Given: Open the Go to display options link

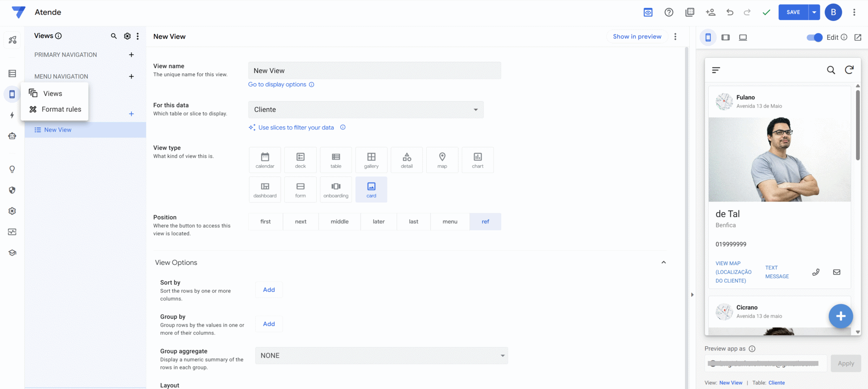Looking at the screenshot, I should coord(277,85).
